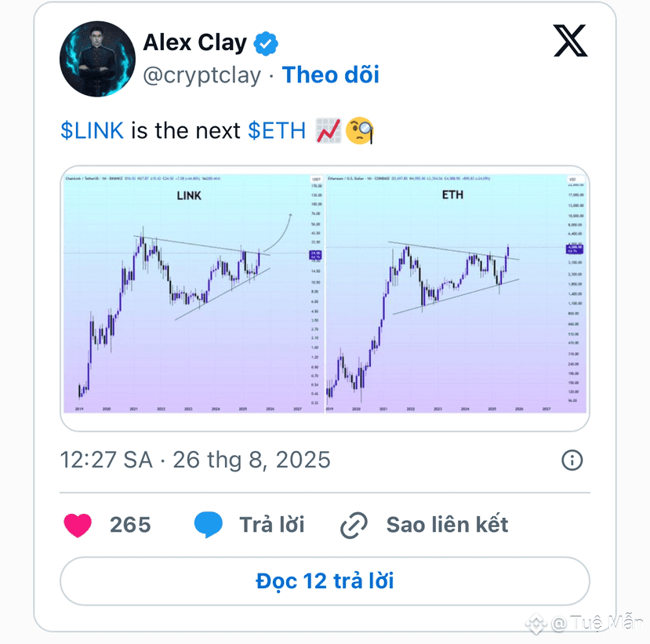Viewport: 650px width, 644px height.
Task: Open the tweet info circle icon
Action: click(x=572, y=460)
